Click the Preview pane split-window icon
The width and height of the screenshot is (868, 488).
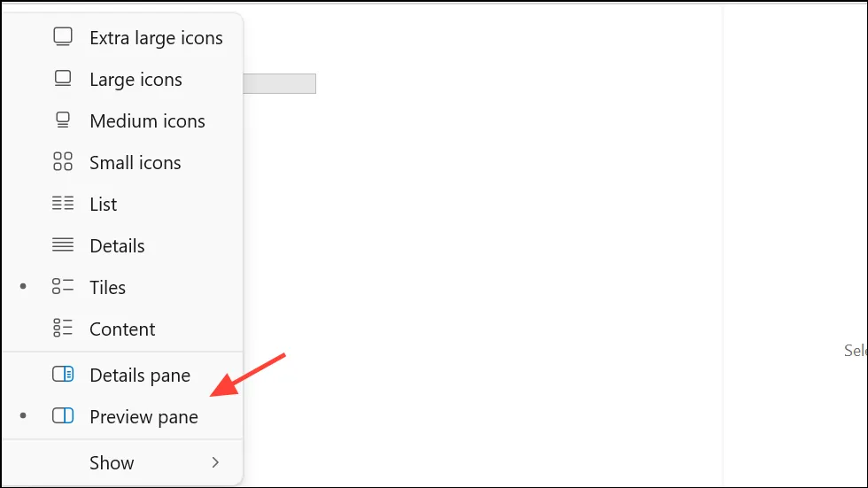coord(63,415)
